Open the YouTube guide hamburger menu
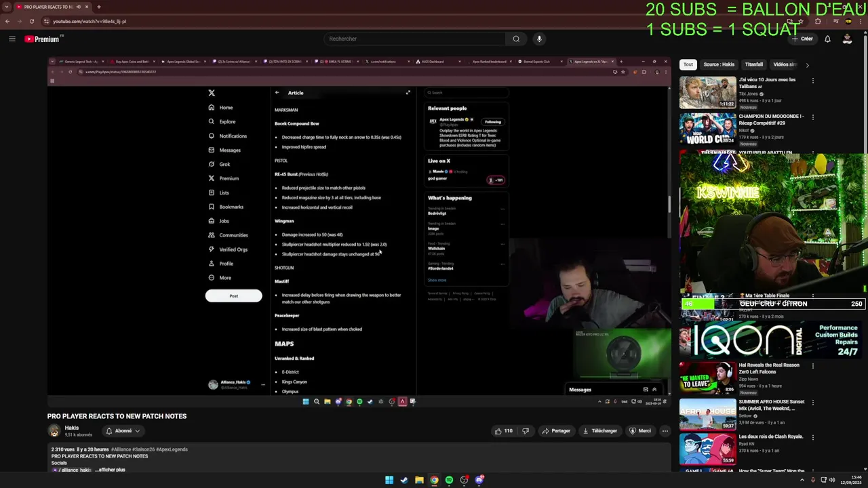The height and width of the screenshot is (488, 868). pyautogui.click(x=12, y=39)
